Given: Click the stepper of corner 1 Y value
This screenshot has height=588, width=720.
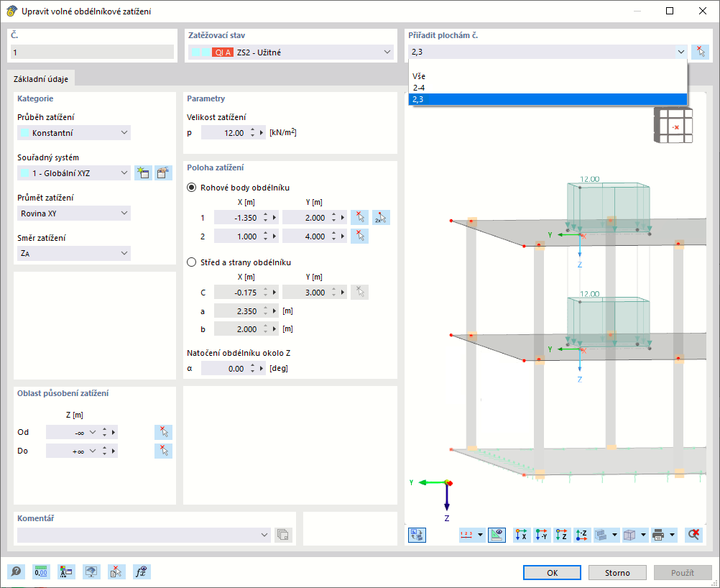Looking at the screenshot, I should coord(334,218).
